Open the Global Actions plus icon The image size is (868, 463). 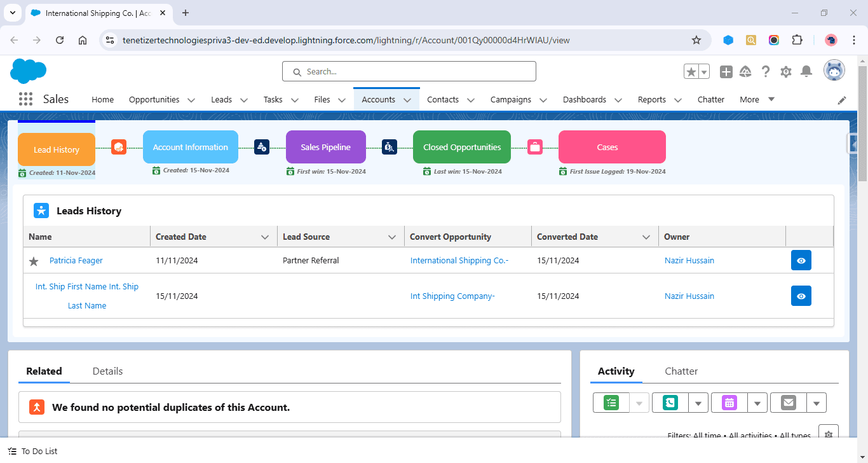726,72
